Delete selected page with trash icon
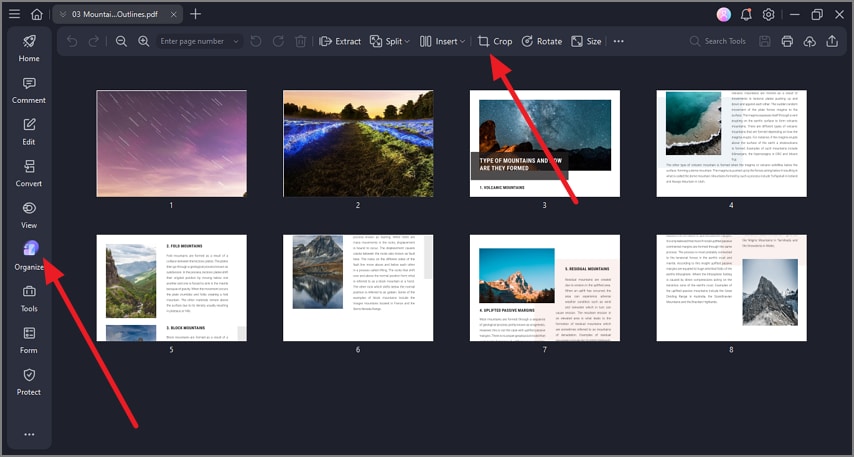The image size is (854, 457). pos(301,41)
